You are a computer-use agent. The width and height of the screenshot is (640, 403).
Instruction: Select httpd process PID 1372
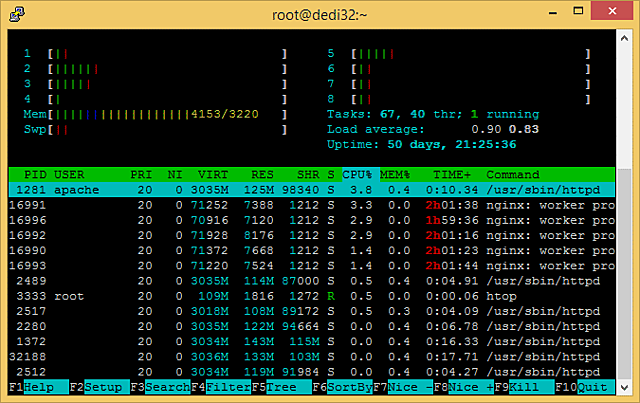click(x=312, y=341)
